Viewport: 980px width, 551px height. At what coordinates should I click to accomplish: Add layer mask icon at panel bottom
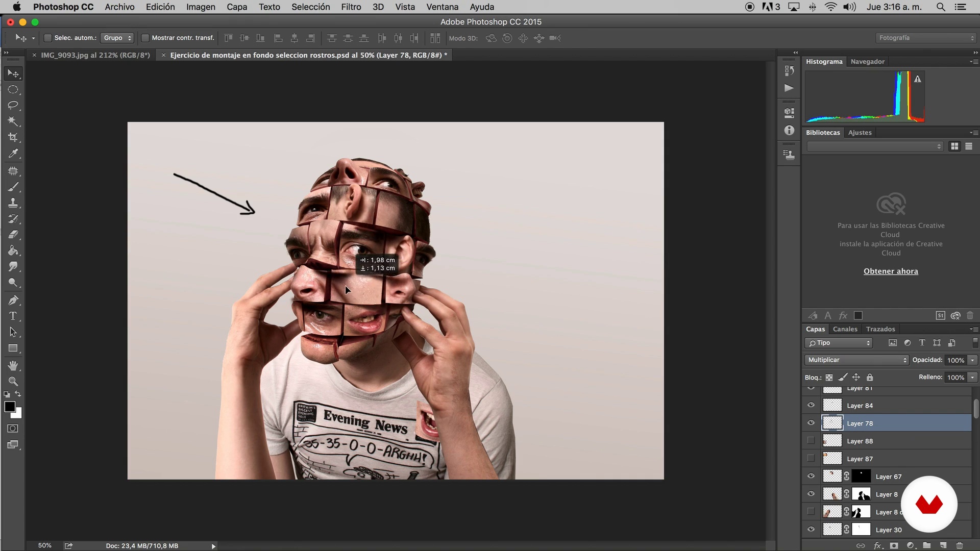(894, 545)
